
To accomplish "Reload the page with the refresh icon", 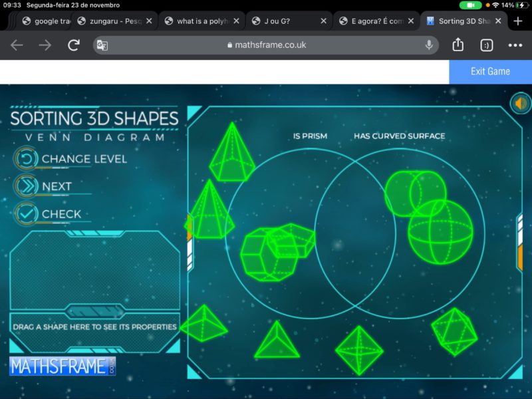I will pos(74,45).
